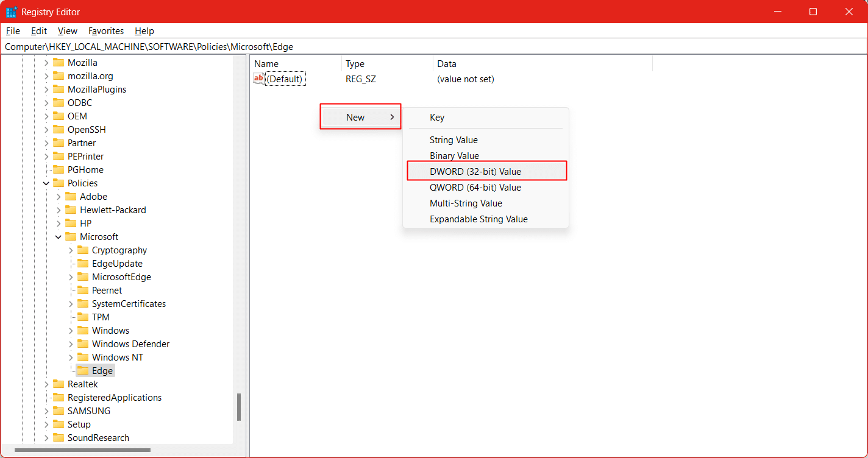
Task: Click the MicrosoftEdge folder icon
Action: [83, 277]
